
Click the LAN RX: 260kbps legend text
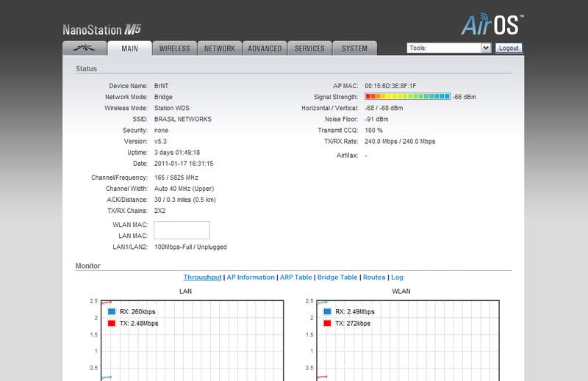137,312
